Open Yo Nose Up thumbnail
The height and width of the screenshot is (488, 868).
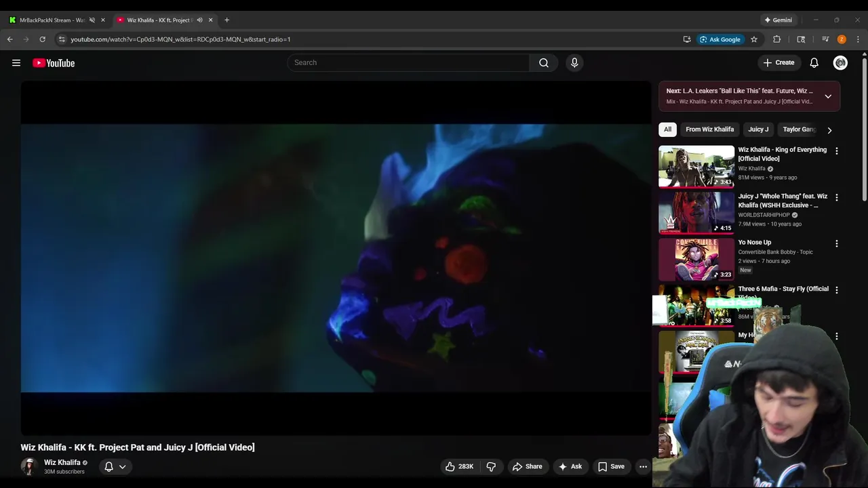coord(696,260)
